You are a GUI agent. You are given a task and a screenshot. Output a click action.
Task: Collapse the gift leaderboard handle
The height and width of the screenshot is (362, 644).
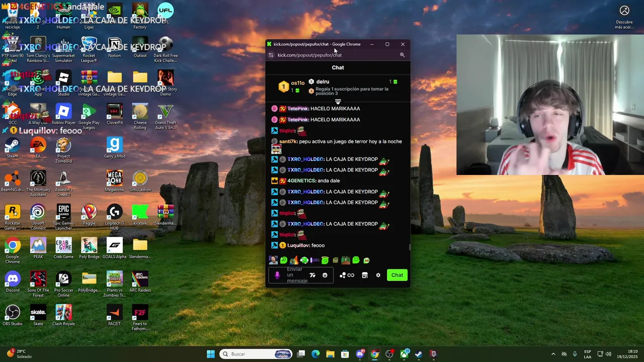click(x=338, y=102)
